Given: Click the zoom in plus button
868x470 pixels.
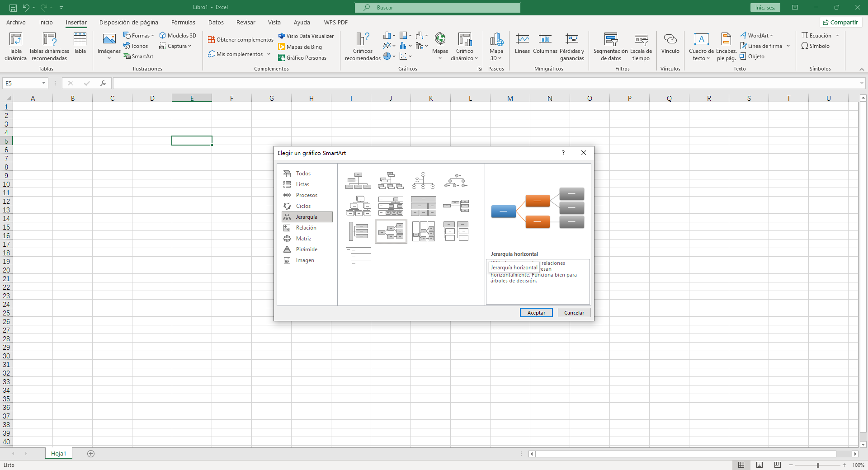Looking at the screenshot, I should coord(844,465).
